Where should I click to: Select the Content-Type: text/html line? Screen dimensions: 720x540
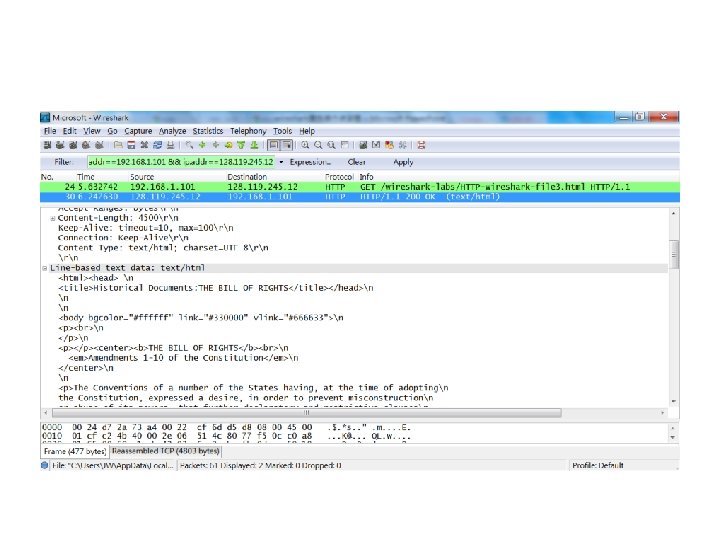click(x=163, y=248)
